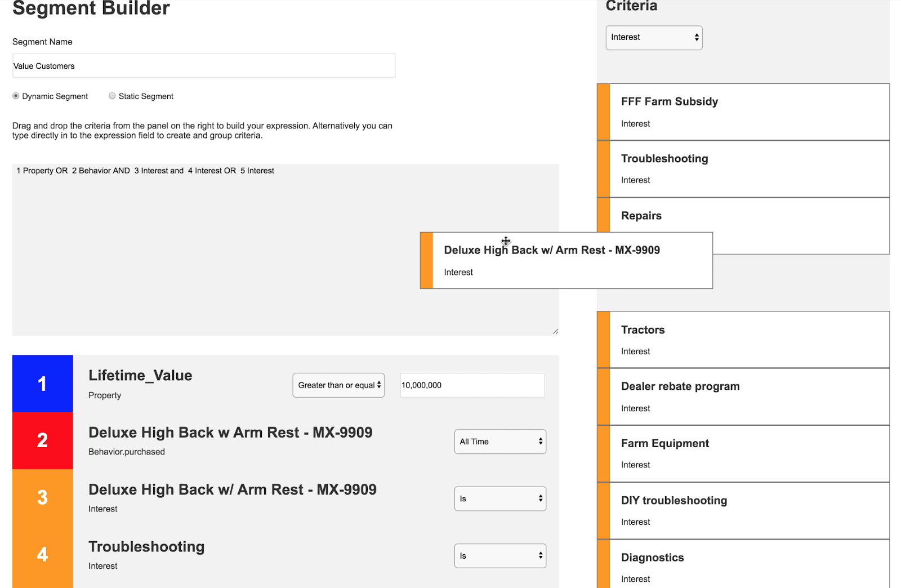Click the 10,000,000 value field
The height and width of the screenshot is (588, 901).
coord(472,385)
